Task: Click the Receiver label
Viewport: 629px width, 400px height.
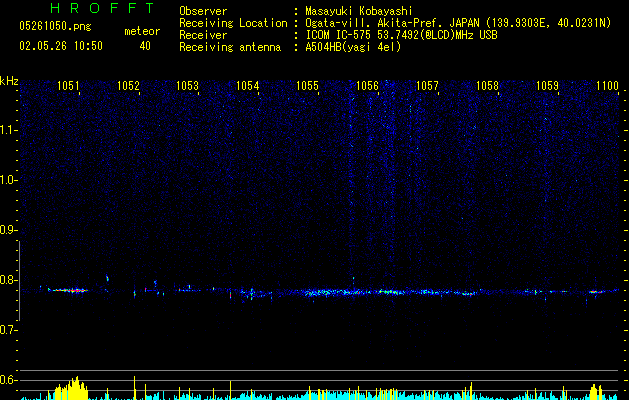Action: [x=203, y=35]
